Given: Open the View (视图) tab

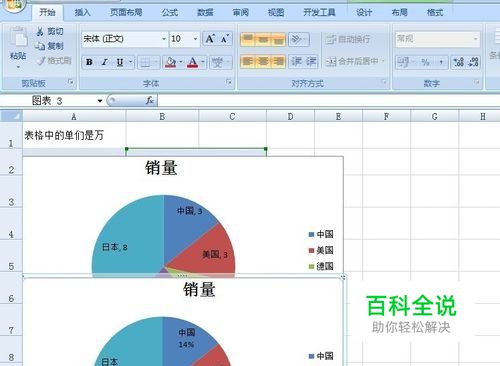Looking at the screenshot, I should 276,12.
